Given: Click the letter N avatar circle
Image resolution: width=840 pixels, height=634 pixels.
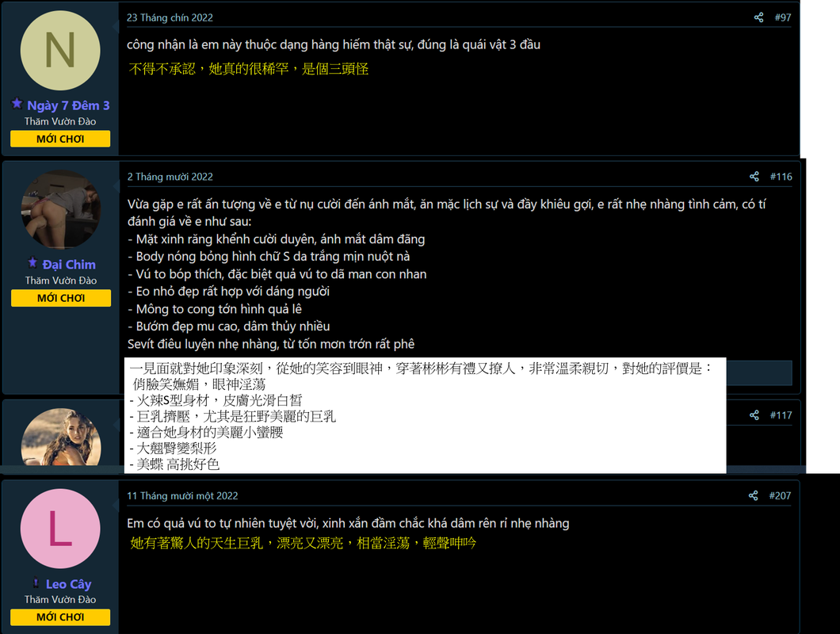Looking at the screenshot, I should pyautogui.click(x=60, y=51).
